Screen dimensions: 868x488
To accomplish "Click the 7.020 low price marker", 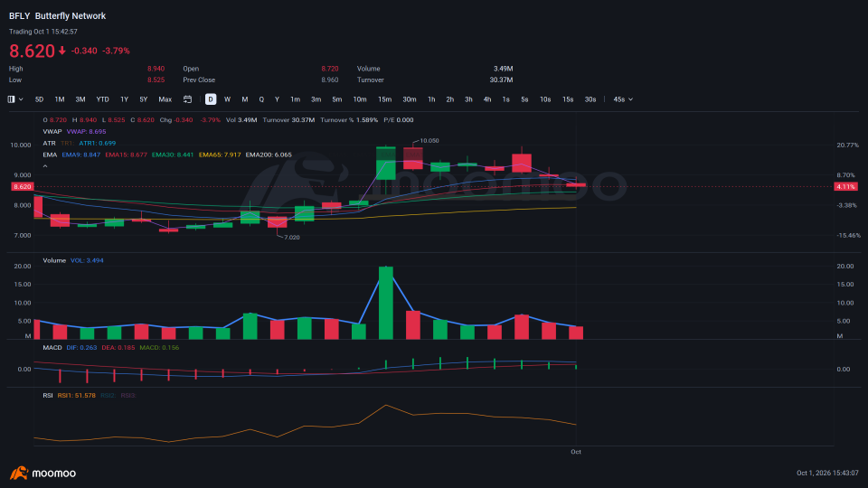I will (292, 238).
